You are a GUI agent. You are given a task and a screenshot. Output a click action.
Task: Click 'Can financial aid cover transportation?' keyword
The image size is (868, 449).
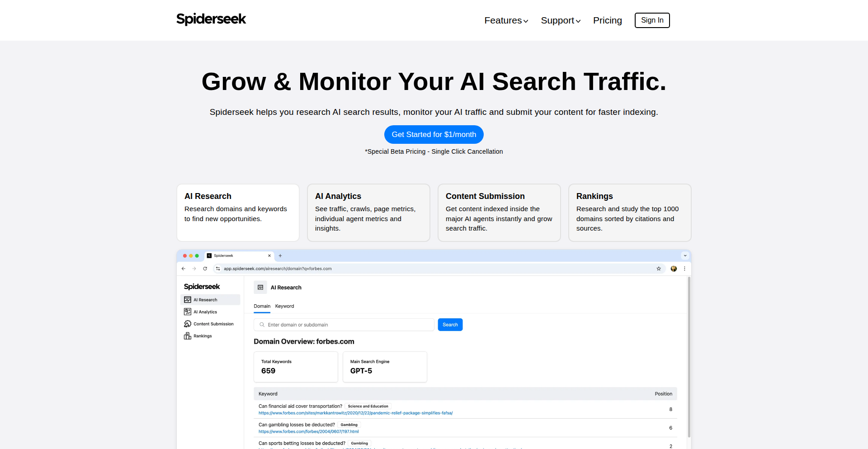click(300, 406)
